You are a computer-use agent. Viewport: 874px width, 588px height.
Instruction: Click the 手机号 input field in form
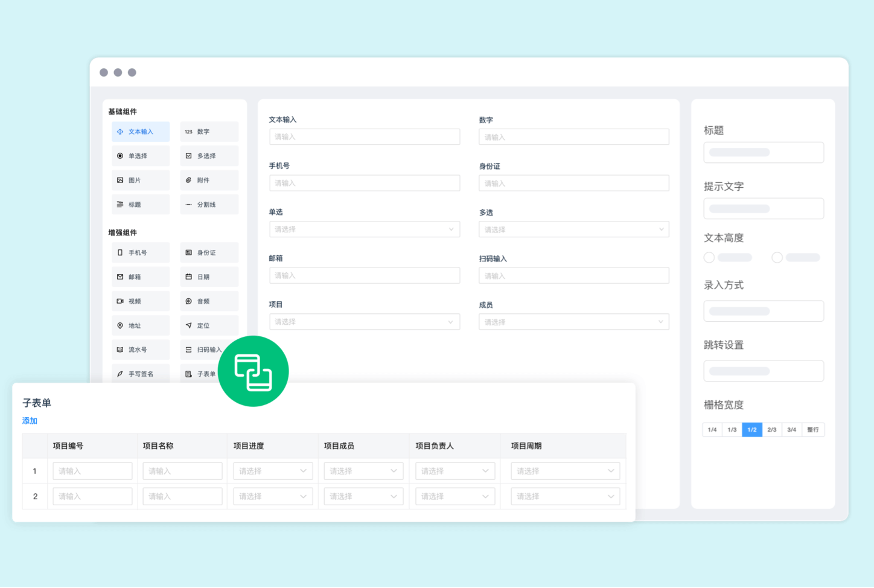(364, 183)
